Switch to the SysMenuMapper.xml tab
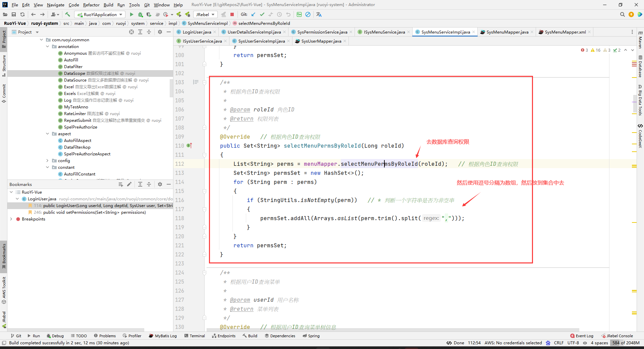The image size is (644, 349). pyautogui.click(x=565, y=32)
